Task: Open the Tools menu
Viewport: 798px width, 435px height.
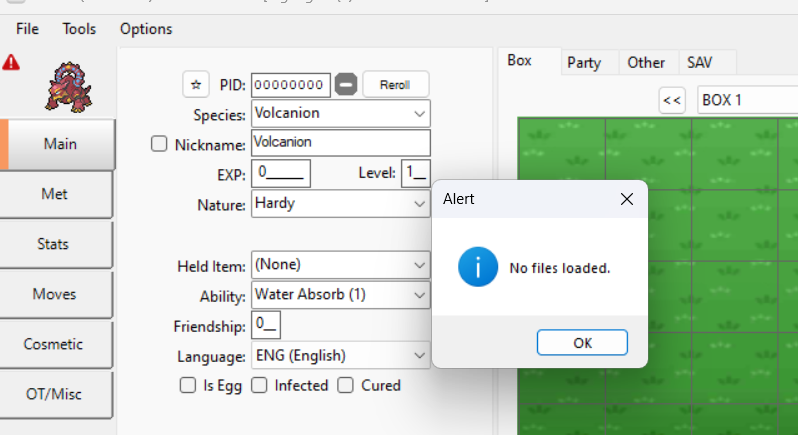Action: pyautogui.click(x=79, y=29)
